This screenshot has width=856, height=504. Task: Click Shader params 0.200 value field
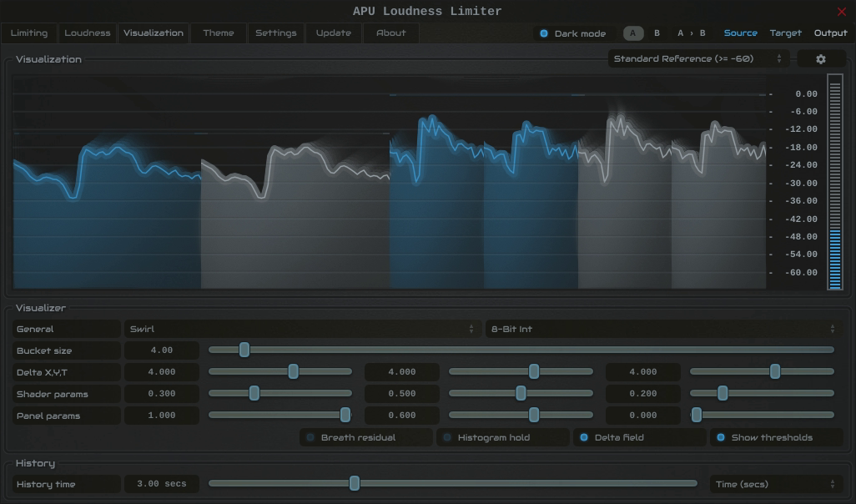pyautogui.click(x=643, y=394)
